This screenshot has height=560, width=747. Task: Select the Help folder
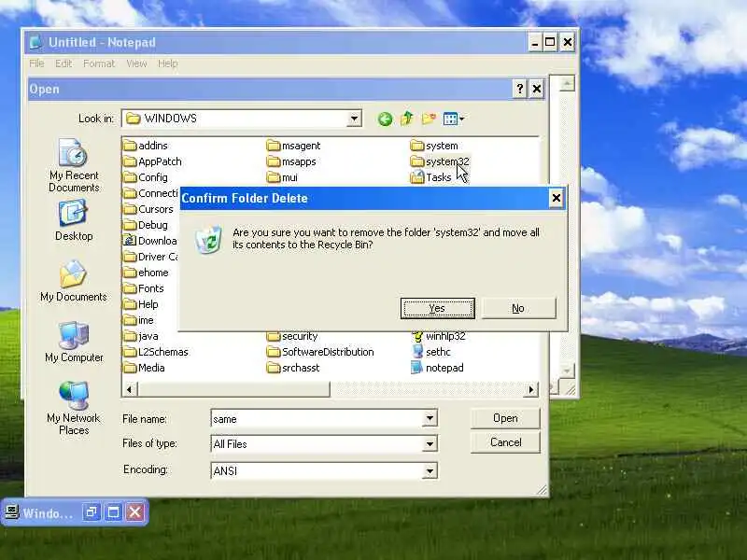click(141, 304)
